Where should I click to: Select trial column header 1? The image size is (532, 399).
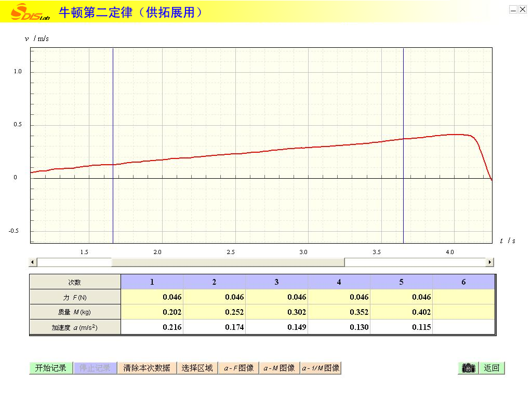tap(152, 282)
